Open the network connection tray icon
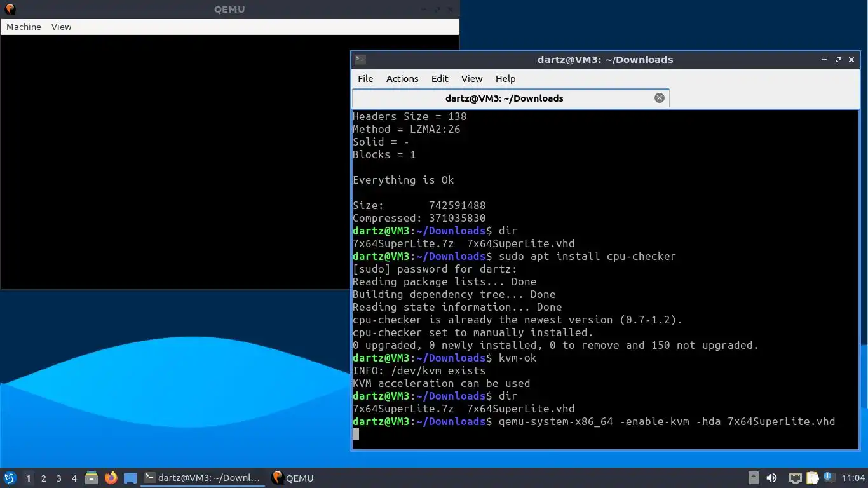The height and width of the screenshot is (488, 868). (796, 478)
